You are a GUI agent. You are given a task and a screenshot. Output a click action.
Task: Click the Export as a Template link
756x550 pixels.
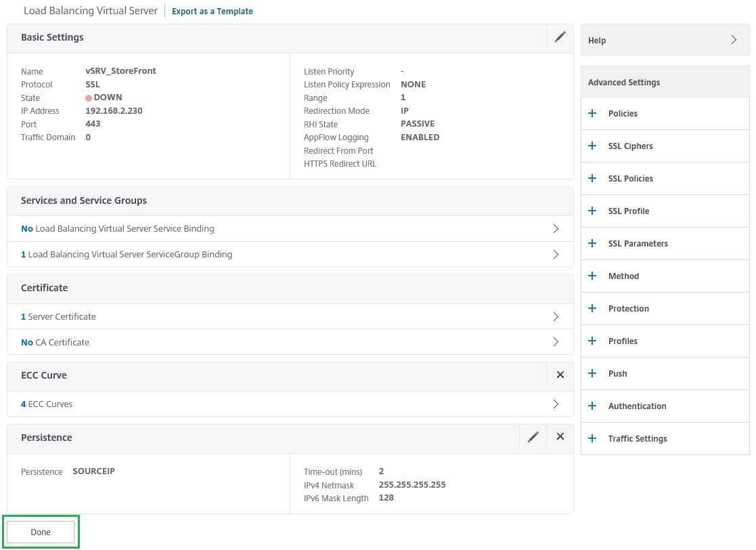[212, 11]
